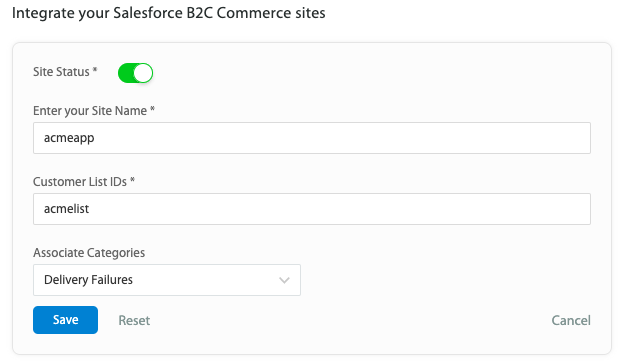Screen dimensions: 629x363
Task: Click the chevron arrow in Associate Categories
Action: [x=284, y=280]
